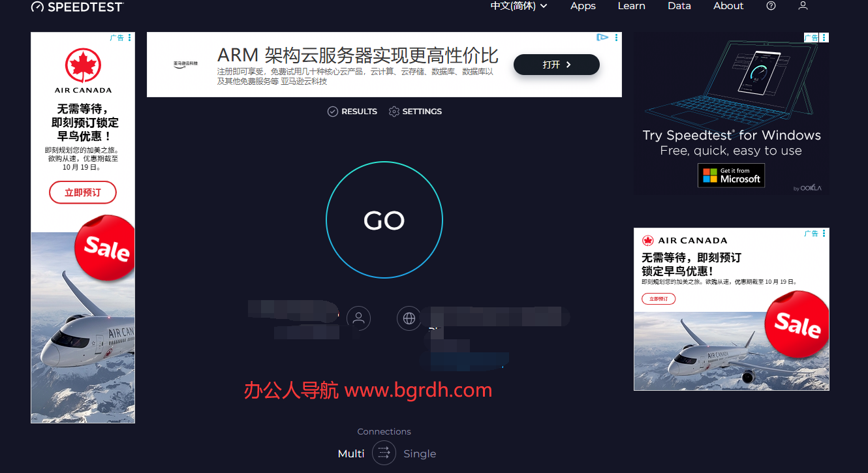Open left Air Canada ad options menu
Viewport: 868px width, 473px height.
[x=130, y=38]
